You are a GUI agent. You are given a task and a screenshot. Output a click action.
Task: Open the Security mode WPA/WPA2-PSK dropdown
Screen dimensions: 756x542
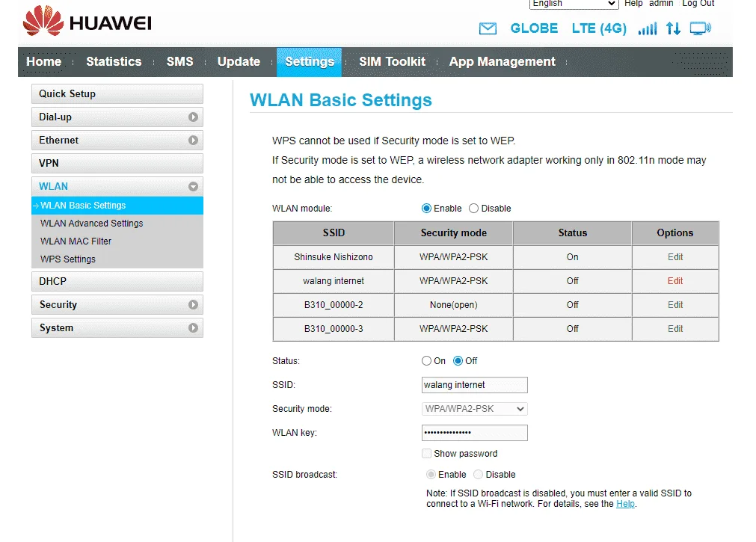(x=474, y=409)
